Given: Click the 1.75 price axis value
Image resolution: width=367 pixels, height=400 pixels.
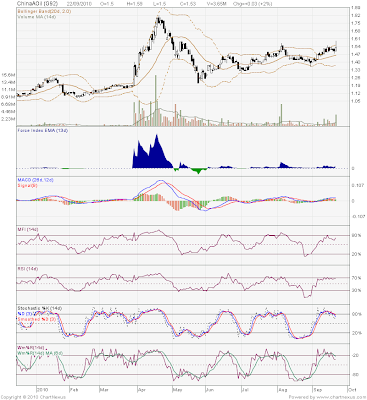Looking at the screenshot, I should point(355,23).
